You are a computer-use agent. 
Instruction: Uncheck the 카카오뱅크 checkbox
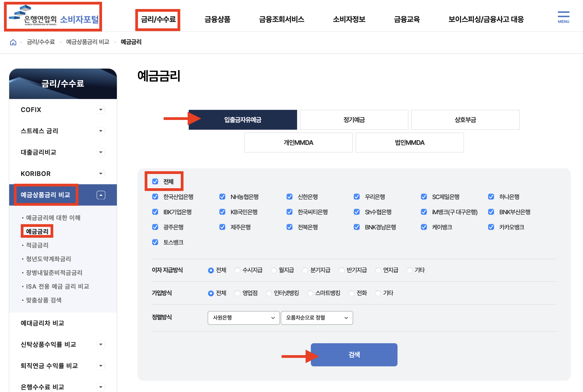coord(491,227)
